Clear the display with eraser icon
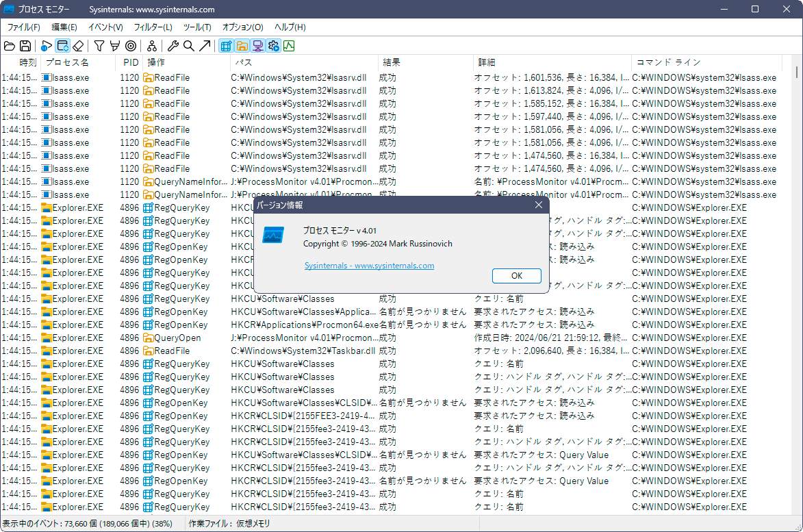The image size is (803, 532). pos(78,46)
